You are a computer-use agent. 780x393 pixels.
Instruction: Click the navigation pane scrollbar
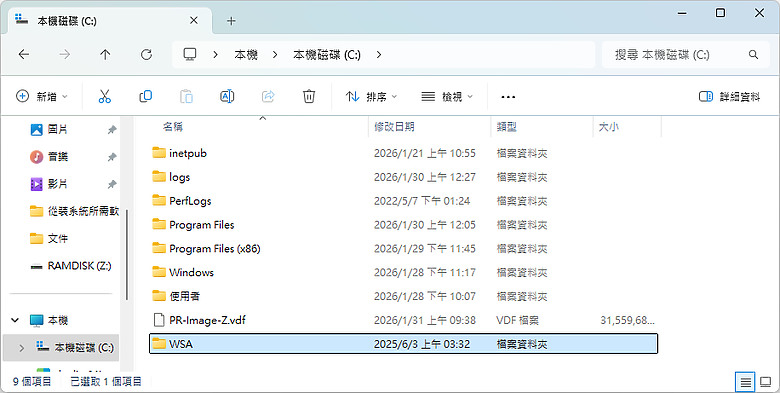pos(127,255)
